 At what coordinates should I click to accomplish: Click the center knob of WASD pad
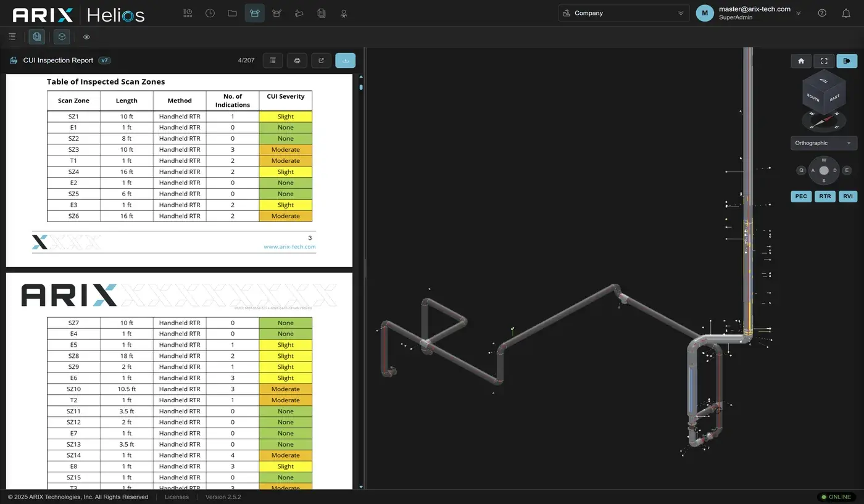tap(824, 170)
